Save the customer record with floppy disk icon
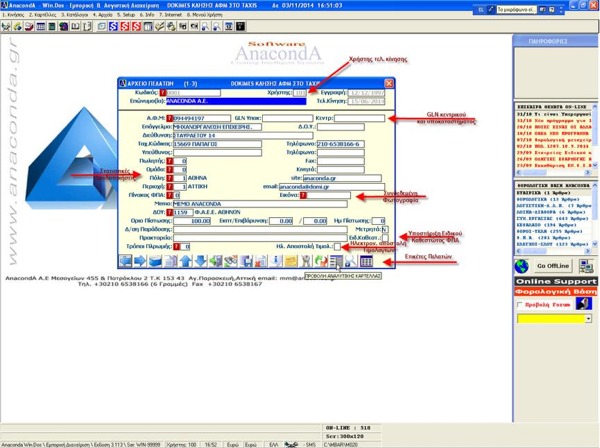Image resolution: width=600 pixels, height=448 pixels. 246,261
